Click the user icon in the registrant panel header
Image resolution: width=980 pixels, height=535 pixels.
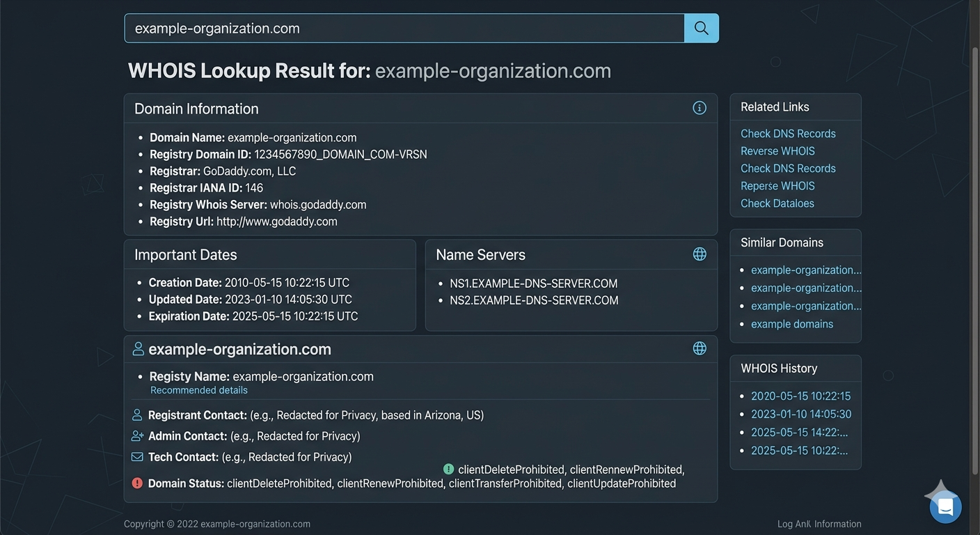pyautogui.click(x=139, y=349)
